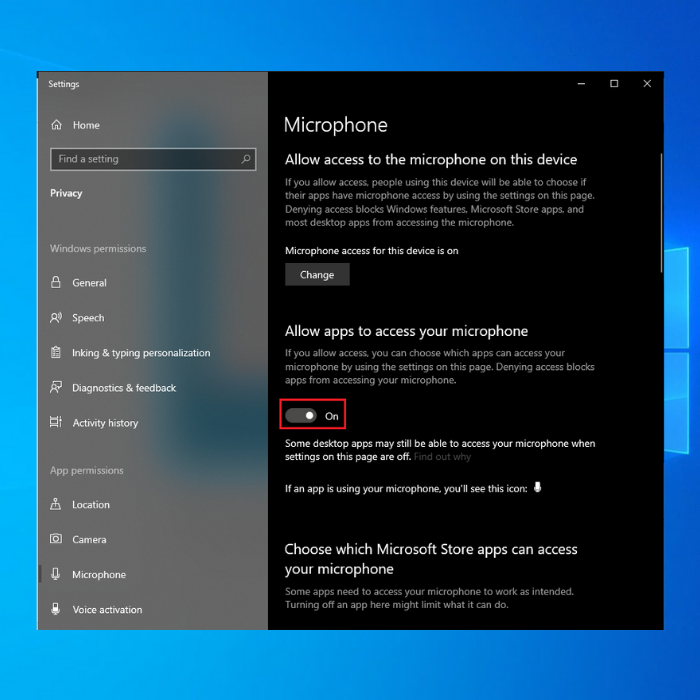Viewport: 700px width, 700px height.
Task: Click the Inking & typing clipboard icon
Action: 56,352
